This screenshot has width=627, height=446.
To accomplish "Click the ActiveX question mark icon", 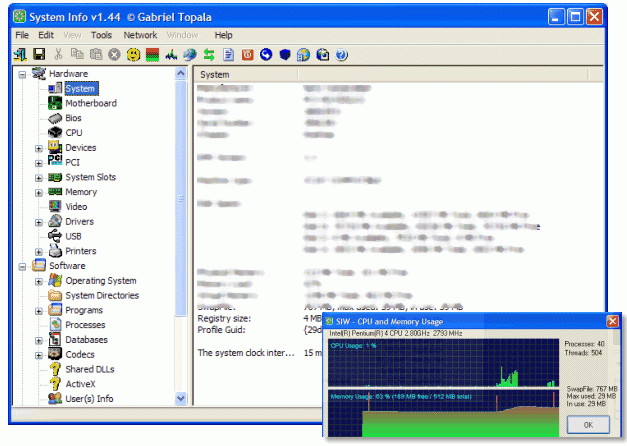I will pos(55,384).
